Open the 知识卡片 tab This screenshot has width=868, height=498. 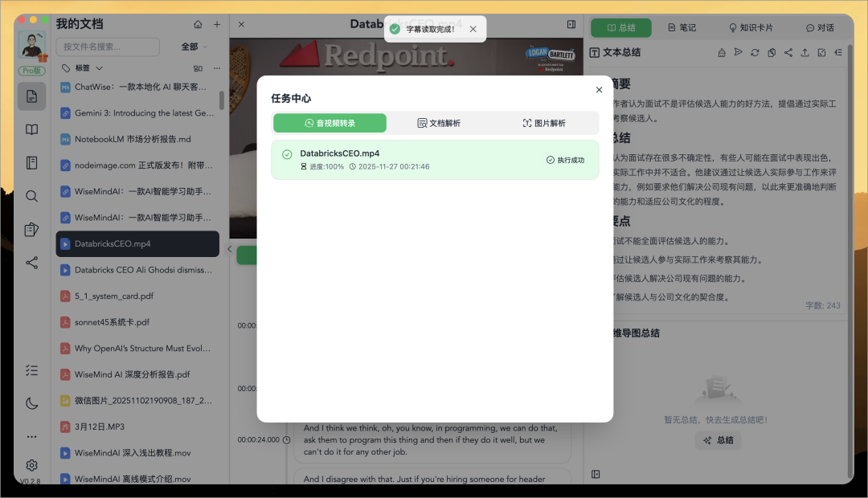pos(751,27)
